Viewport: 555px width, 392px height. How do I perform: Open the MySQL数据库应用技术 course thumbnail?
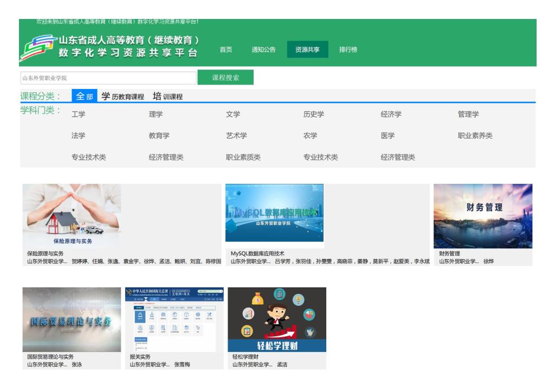274,216
